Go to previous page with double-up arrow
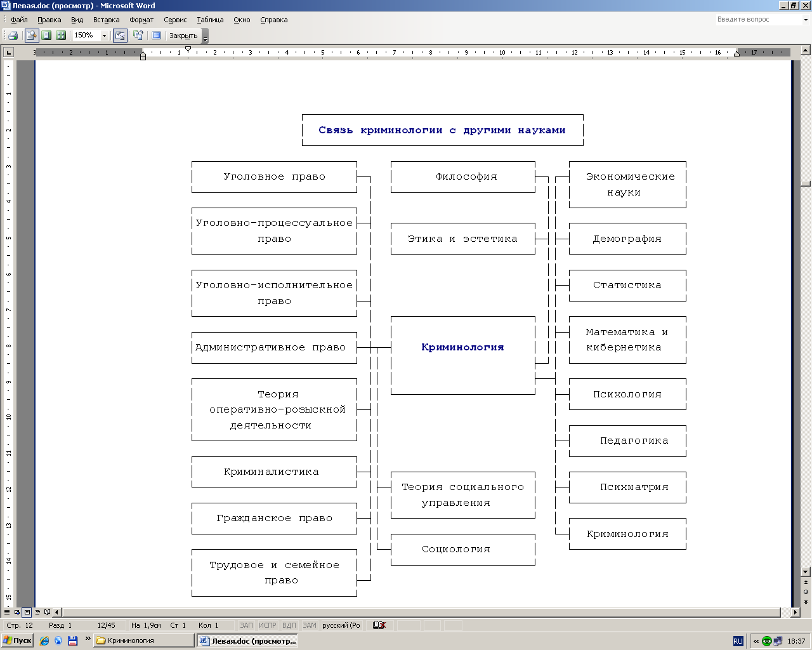Viewport: 812px width, 650px height. 806,582
